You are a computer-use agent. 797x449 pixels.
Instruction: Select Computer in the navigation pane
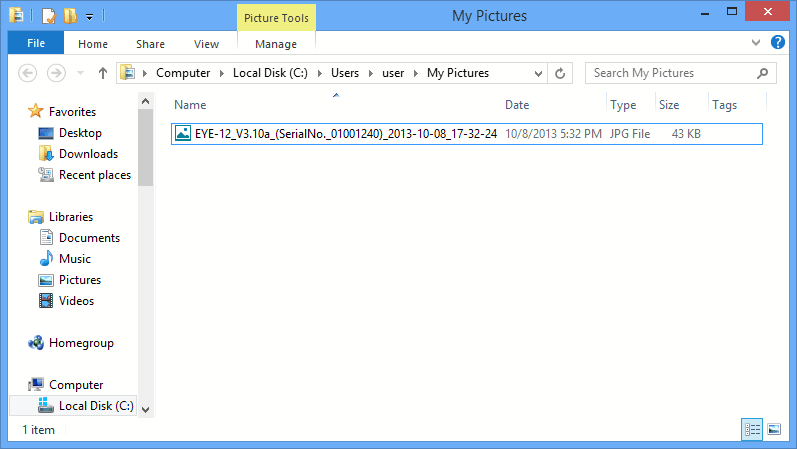click(76, 385)
